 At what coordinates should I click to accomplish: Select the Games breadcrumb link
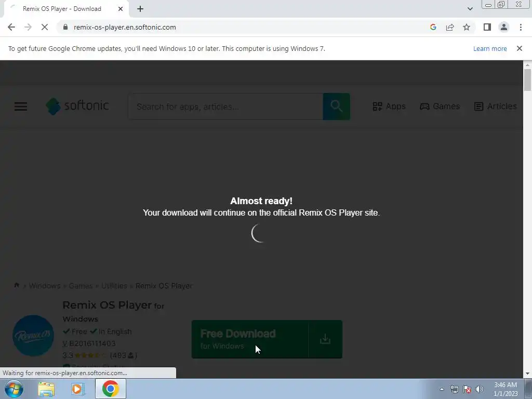pos(81,286)
